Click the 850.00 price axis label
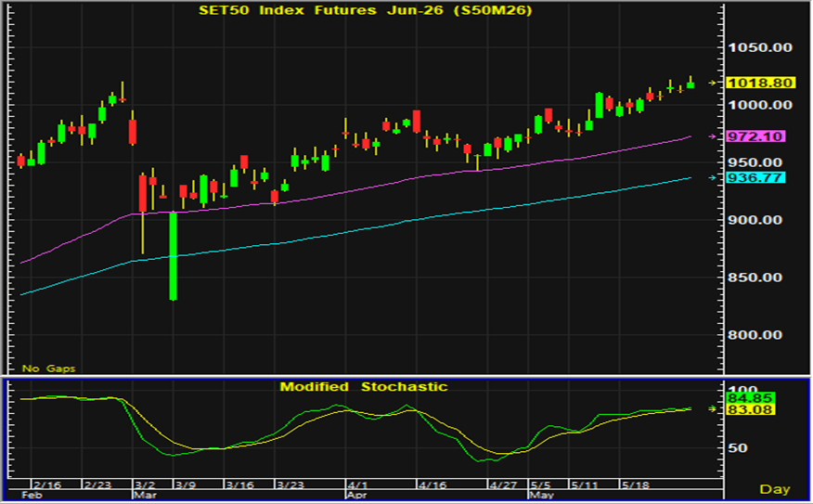813x504 pixels. (755, 278)
